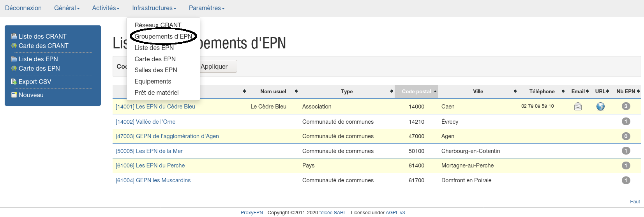Choose Prêt de matériel menu entry
644x217 pixels.
pyautogui.click(x=156, y=92)
